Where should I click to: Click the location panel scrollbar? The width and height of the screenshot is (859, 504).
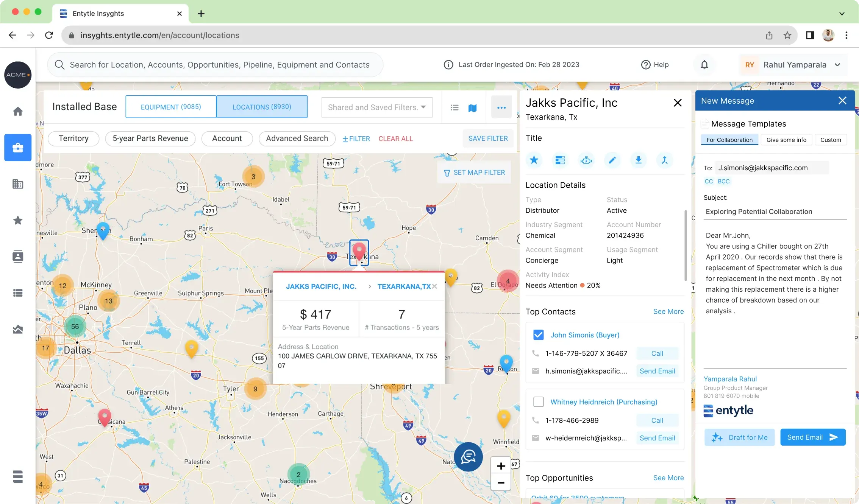(x=686, y=245)
